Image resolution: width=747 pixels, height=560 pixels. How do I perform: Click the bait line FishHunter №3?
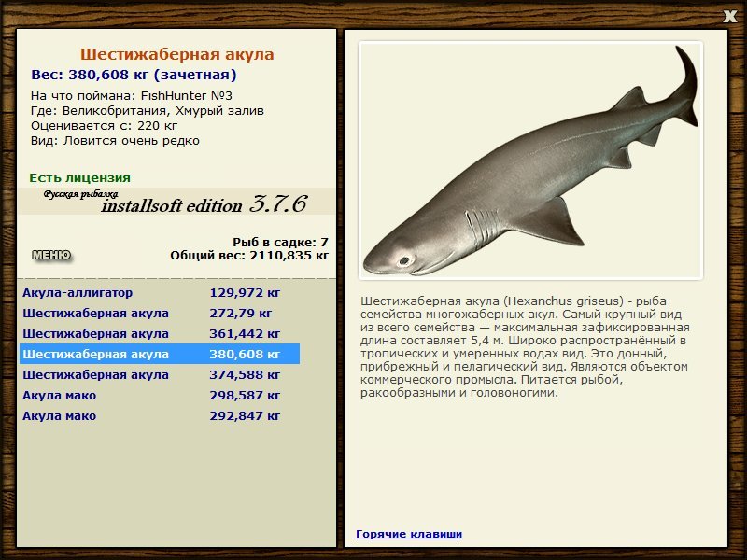pyautogui.click(x=132, y=96)
